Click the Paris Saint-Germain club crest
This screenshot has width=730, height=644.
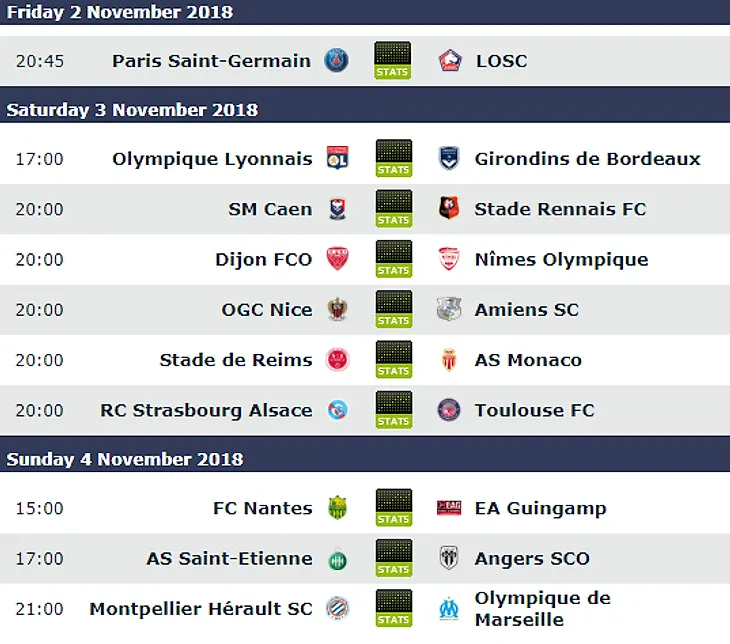point(336,61)
